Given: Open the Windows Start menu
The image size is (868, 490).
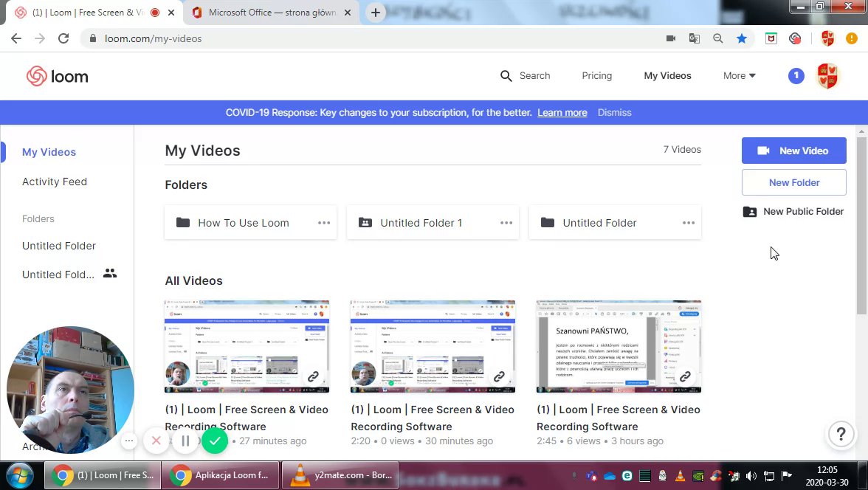Looking at the screenshot, I should [20, 475].
